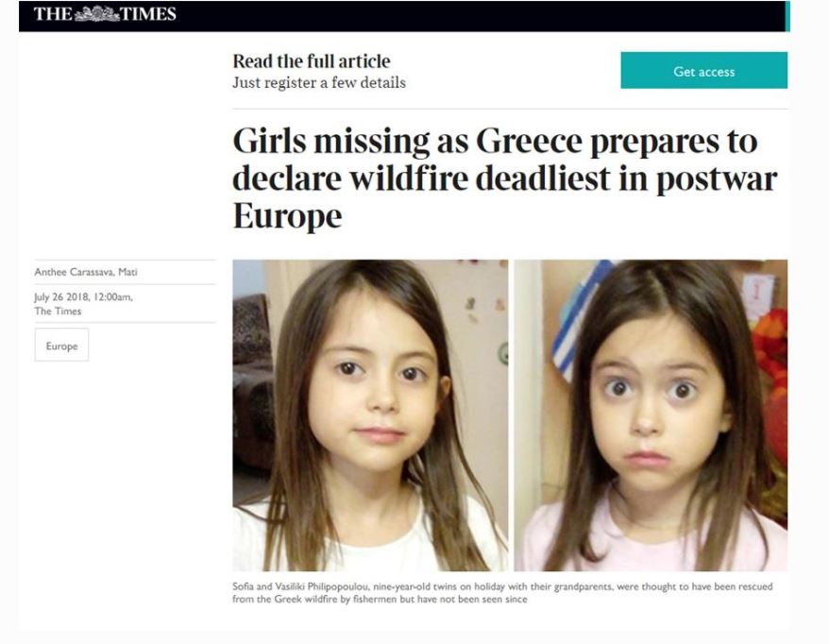829x644 pixels.
Task: Click 'Just register a few details' text
Action: click(x=319, y=83)
